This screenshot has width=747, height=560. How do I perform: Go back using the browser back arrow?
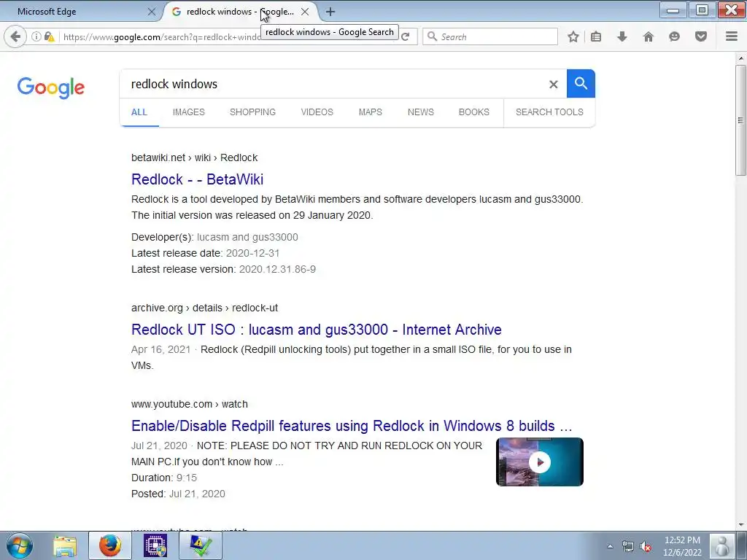coord(15,36)
